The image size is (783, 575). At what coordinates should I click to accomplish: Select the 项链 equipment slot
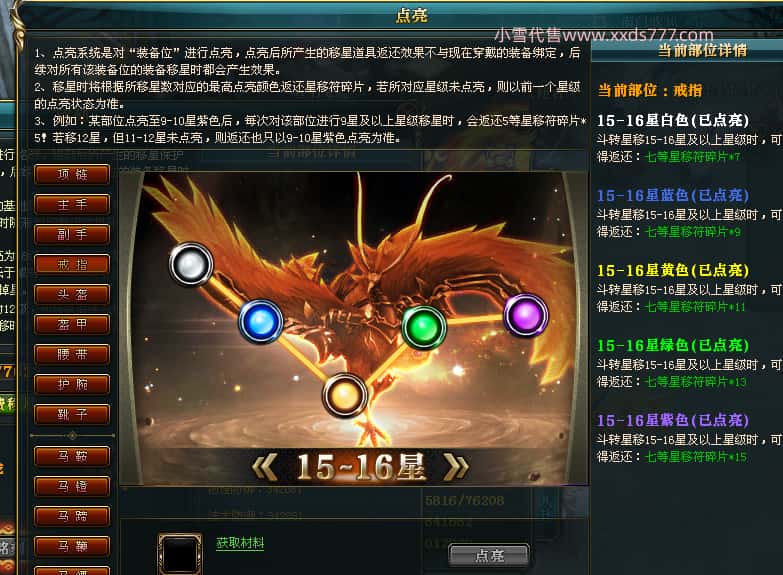[72, 174]
